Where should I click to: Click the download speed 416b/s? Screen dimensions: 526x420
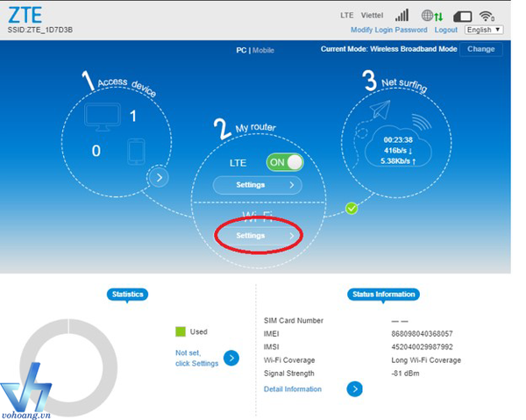click(x=398, y=151)
